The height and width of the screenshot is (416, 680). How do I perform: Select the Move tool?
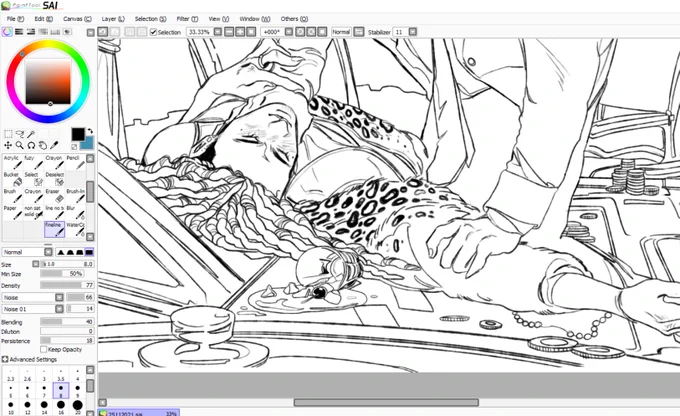click(x=8, y=145)
